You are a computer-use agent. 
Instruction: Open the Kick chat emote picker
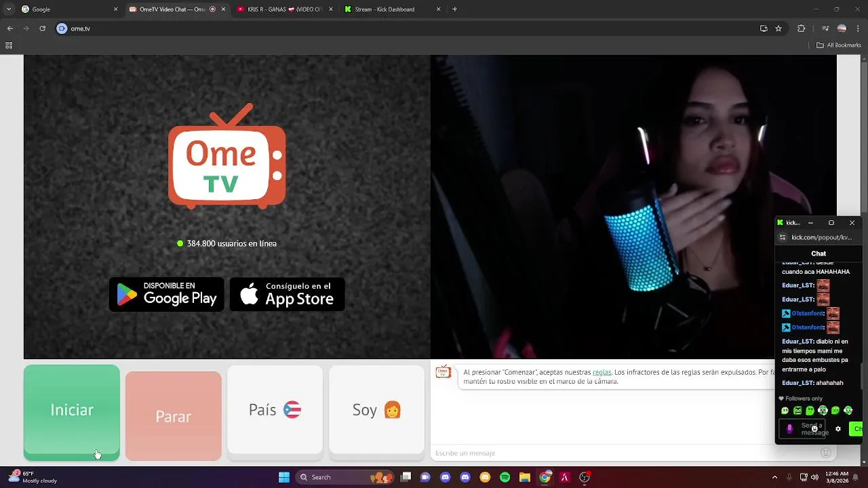coord(814,428)
